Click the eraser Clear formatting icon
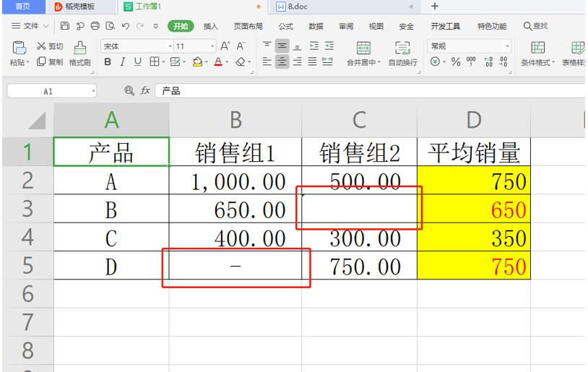Image resolution: width=588 pixels, height=372 pixels. (241, 61)
